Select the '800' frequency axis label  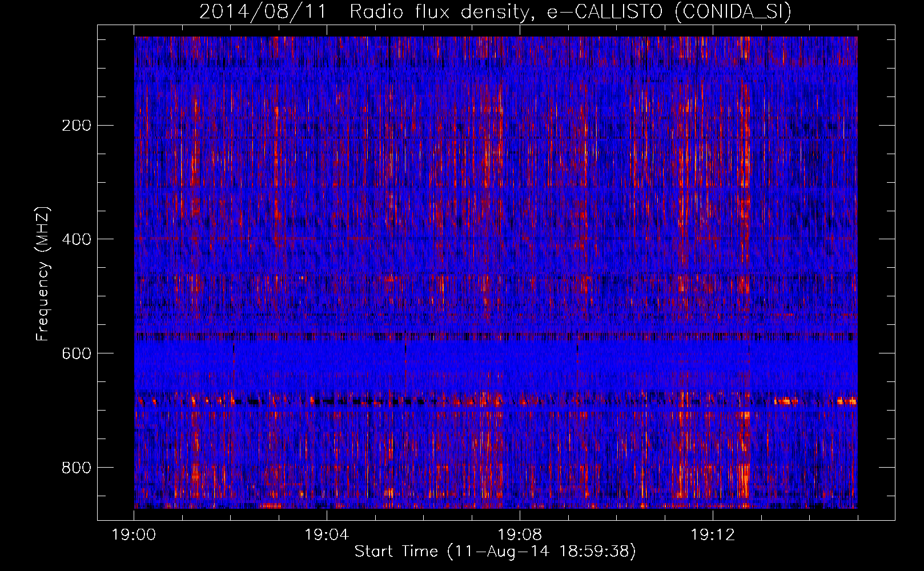(x=77, y=468)
